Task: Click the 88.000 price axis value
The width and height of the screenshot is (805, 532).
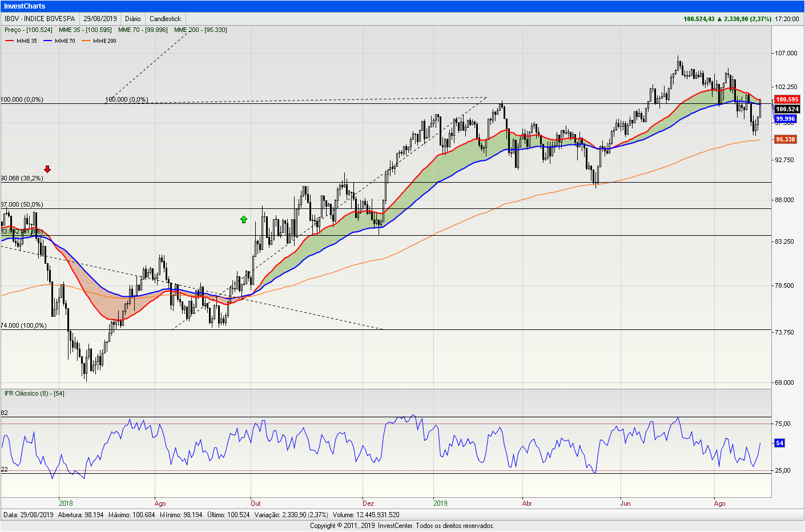Action: (x=784, y=200)
